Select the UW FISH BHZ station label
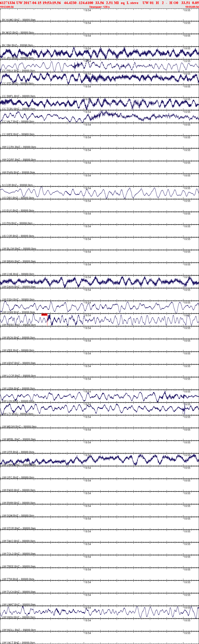 pos(18,300)
